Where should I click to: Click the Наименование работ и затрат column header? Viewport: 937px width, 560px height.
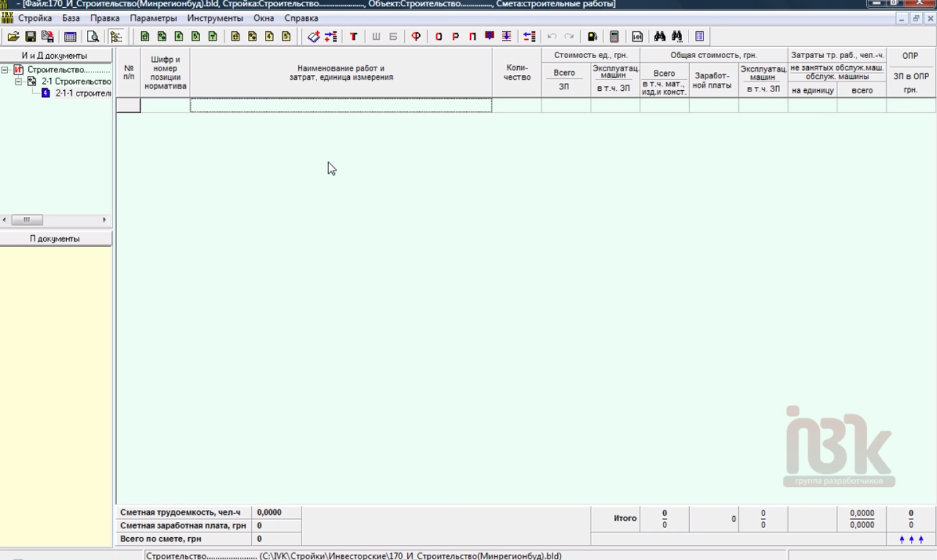341,73
